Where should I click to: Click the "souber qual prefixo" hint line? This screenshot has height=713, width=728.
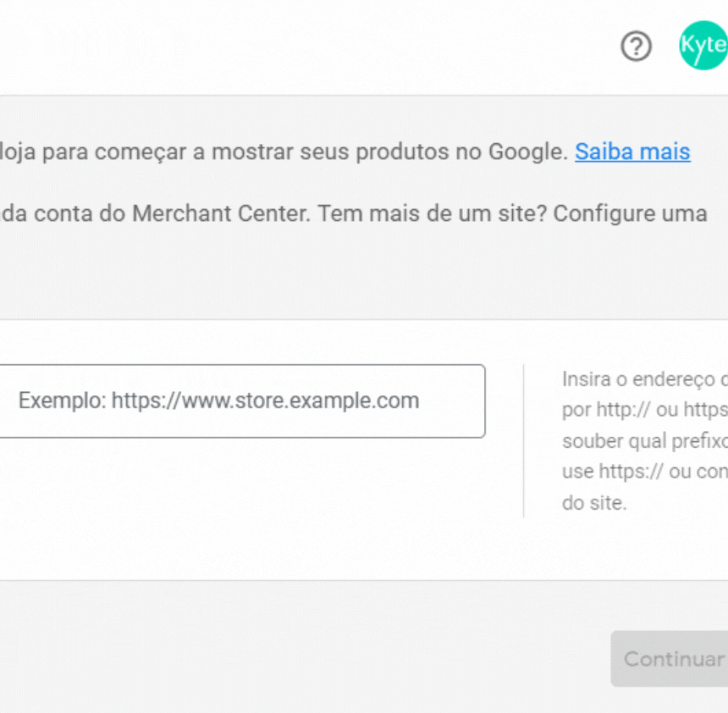point(645,441)
